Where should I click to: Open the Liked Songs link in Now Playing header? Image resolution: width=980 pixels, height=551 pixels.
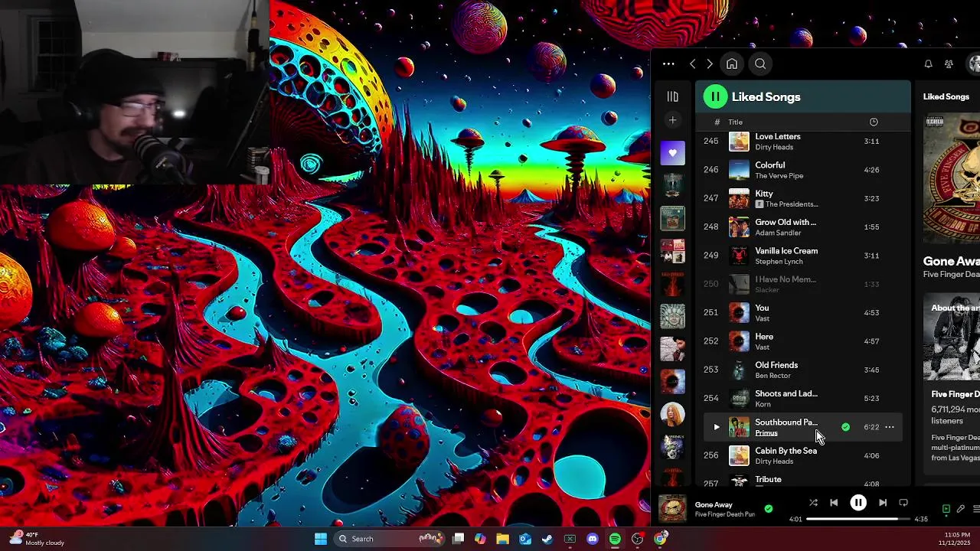click(946, 96)
